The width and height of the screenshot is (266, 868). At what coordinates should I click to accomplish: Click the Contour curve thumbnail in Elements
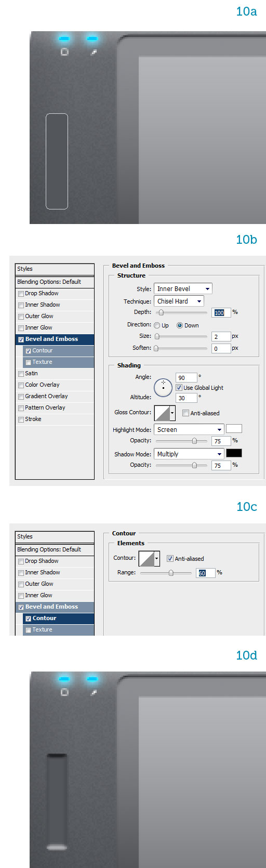[x=147, y=559]
